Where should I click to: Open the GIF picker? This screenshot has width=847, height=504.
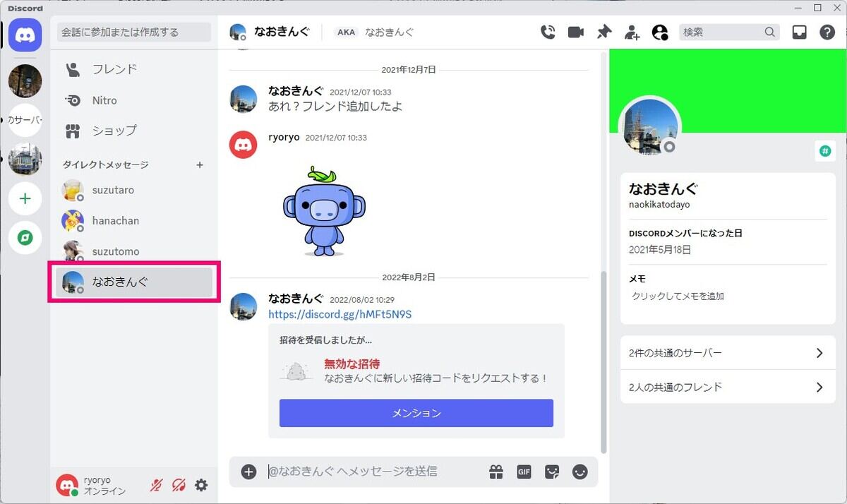(524, 472)
